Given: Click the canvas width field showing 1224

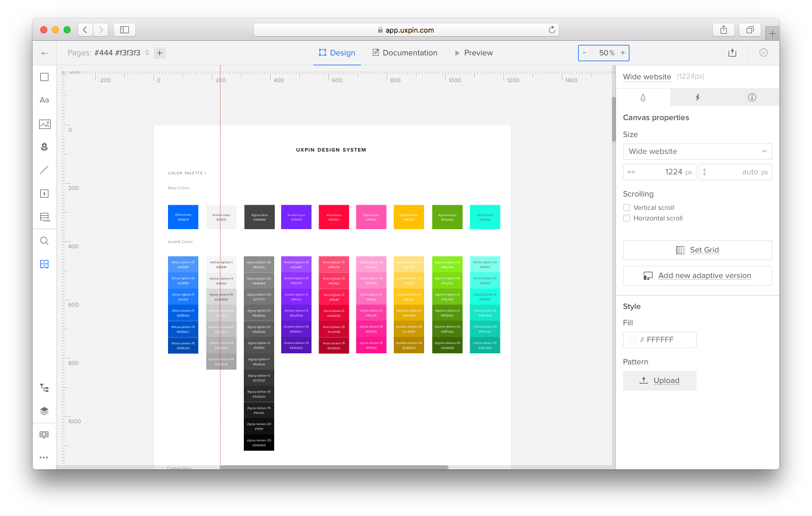Looking at the screenshot, I should point(660,172).
